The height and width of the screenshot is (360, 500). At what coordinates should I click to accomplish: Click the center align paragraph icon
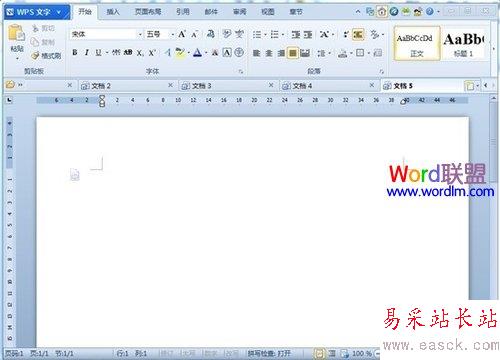[x=269, y=53]
